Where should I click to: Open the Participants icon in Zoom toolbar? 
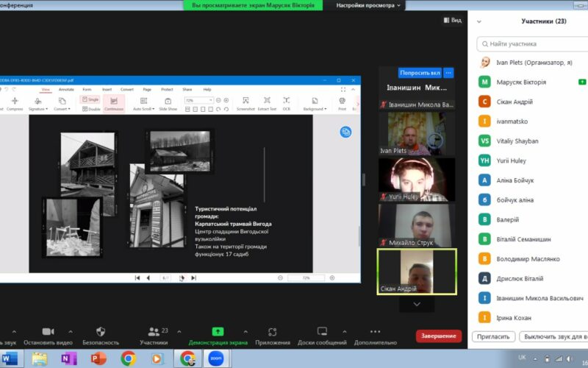(x=154, y=332)
